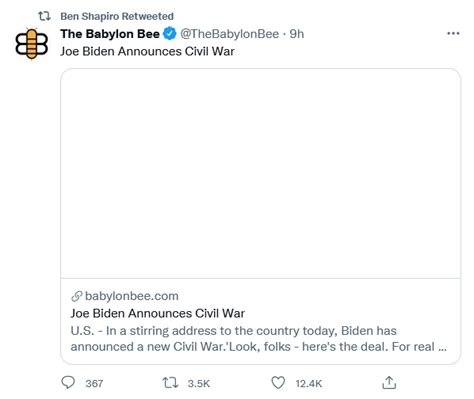Click the card headline Joe Biden Announces Civil War
Screen dimensions: 474x399
(158, 313)
